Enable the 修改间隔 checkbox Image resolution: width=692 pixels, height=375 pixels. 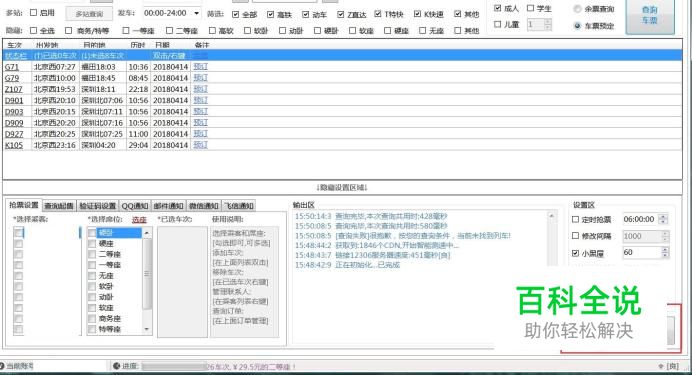(x=575, y=236)
